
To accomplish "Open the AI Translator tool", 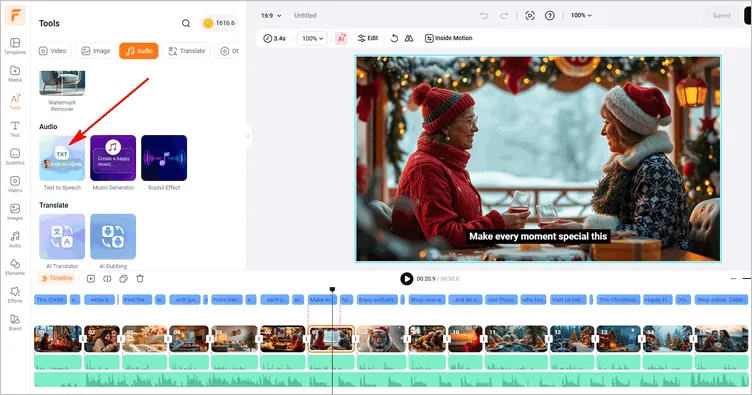I will pos(62,241).
